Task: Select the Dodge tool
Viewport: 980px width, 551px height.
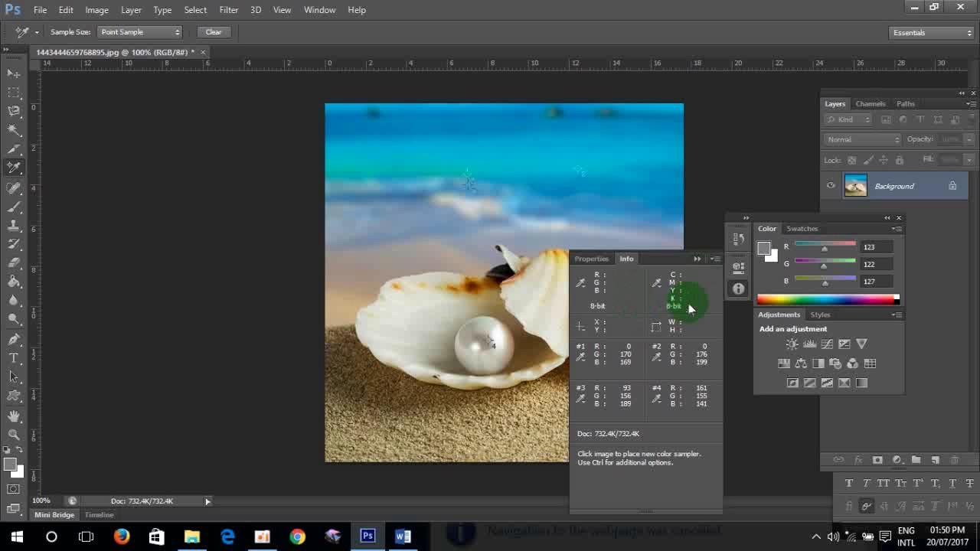Action: click(x=14, y=319)
